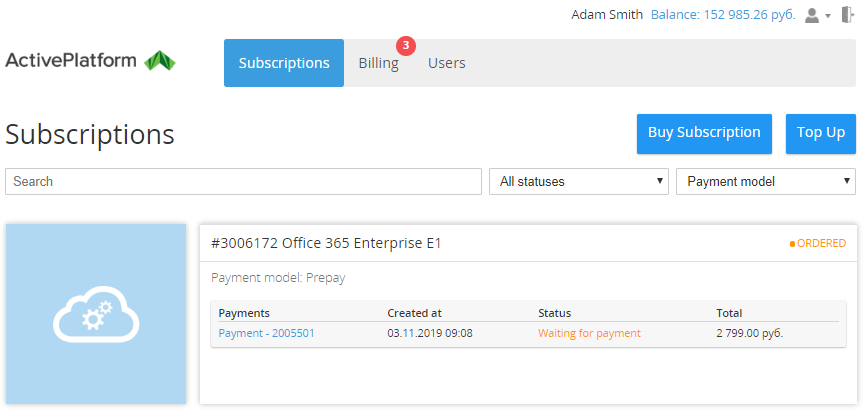The height and width of the screenshot is (419, 865).
Task: Click the 2 799.00 руб. total value
Action: pyautogui.click(x=750, y=333)
